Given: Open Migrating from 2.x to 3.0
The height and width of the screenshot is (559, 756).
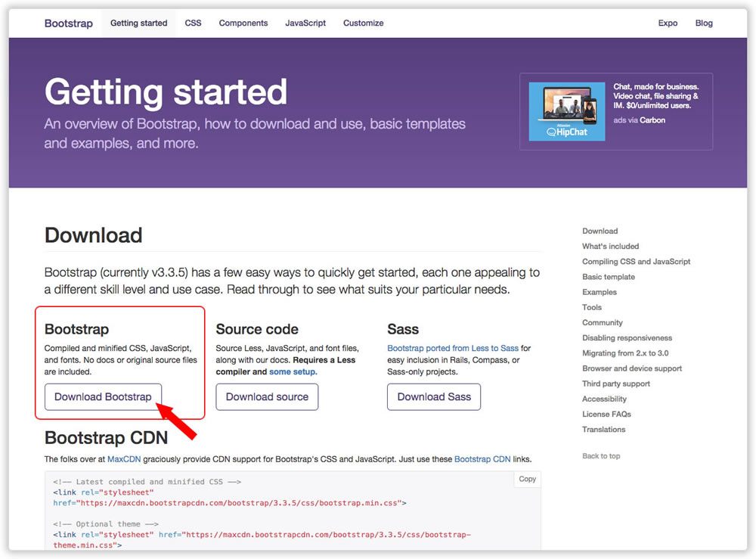Looking at the screenshot, I should (x=626, y=352).
